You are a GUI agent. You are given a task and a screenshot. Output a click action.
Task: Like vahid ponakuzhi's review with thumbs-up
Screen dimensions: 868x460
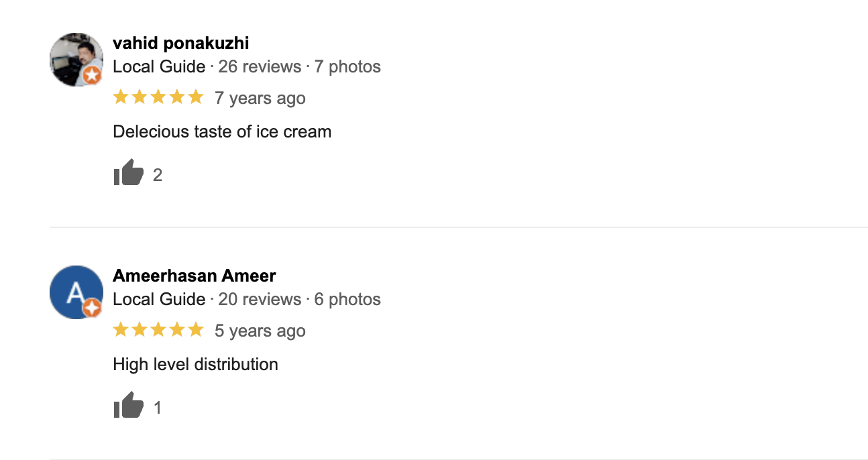[x=128, y=173]
